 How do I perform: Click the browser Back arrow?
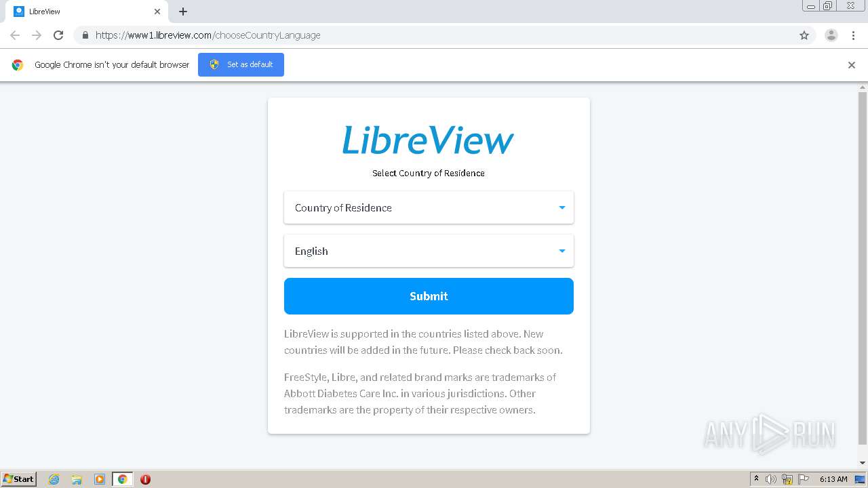(15, 35)
